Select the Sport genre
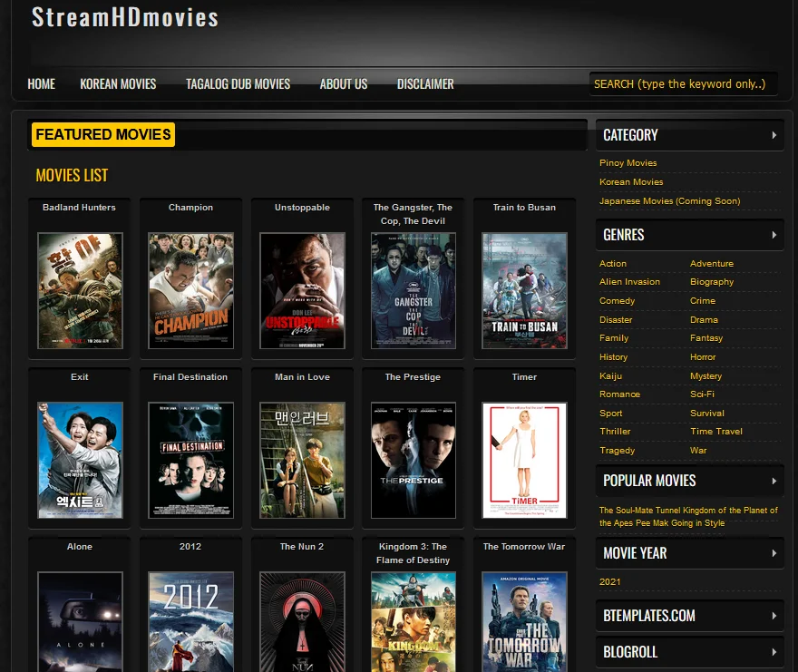The height and width of the screenshot is (672, 798). pos(610,414)
